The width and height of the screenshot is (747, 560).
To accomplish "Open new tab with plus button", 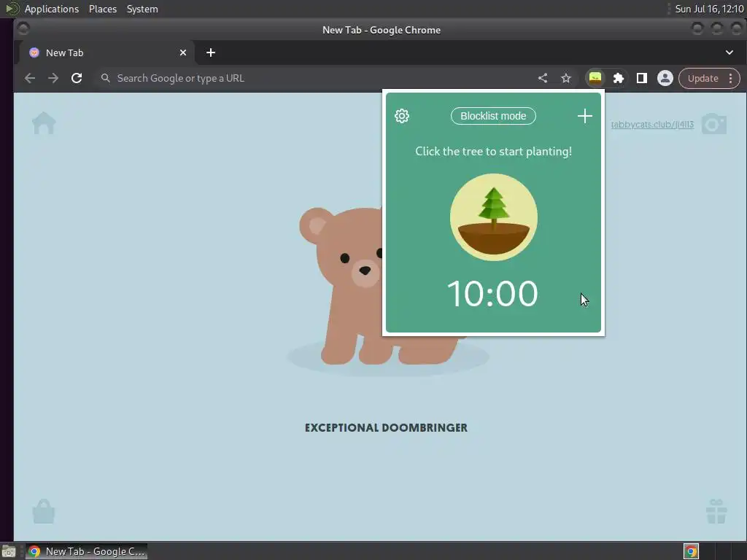I will pyautogui.click(x=211, y=52).
